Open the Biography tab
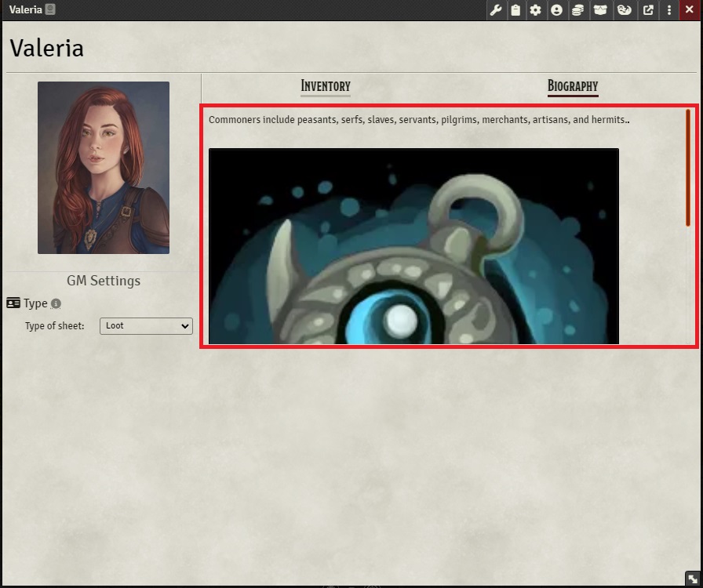Screen dimensions: 703x588 [x=573, y=86]
